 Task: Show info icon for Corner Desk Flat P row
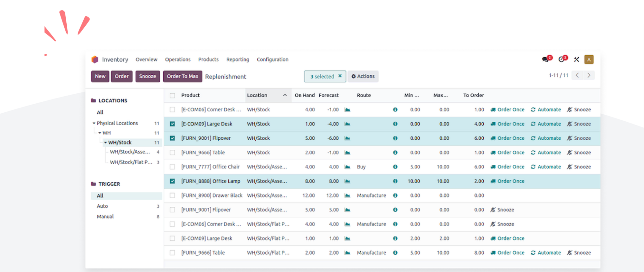tap(395, 224)
